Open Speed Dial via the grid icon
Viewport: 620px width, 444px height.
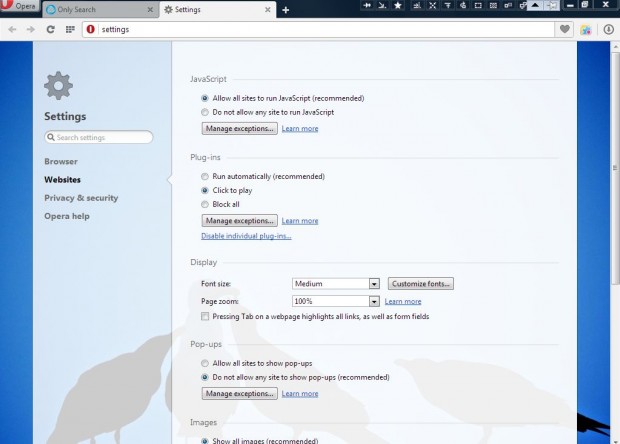tap(70, 29)
